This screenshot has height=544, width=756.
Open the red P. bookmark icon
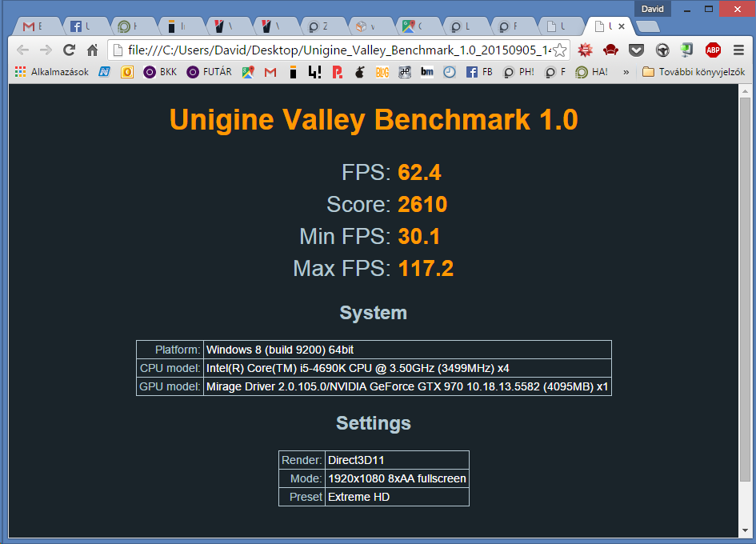click(338, 72)
